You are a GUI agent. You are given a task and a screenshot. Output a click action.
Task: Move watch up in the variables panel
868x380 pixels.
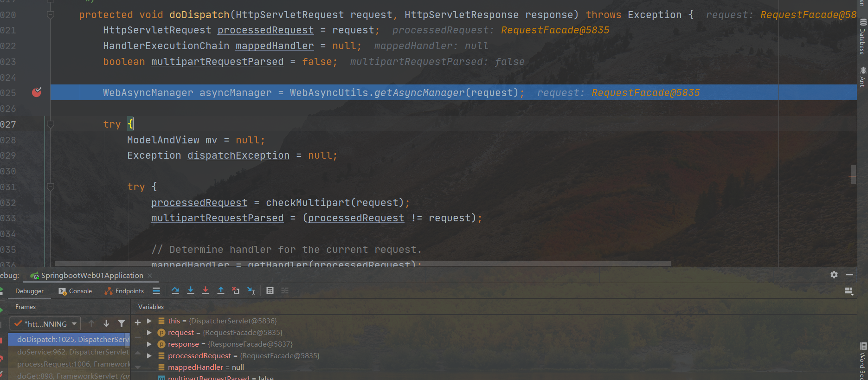pos(138,353)
